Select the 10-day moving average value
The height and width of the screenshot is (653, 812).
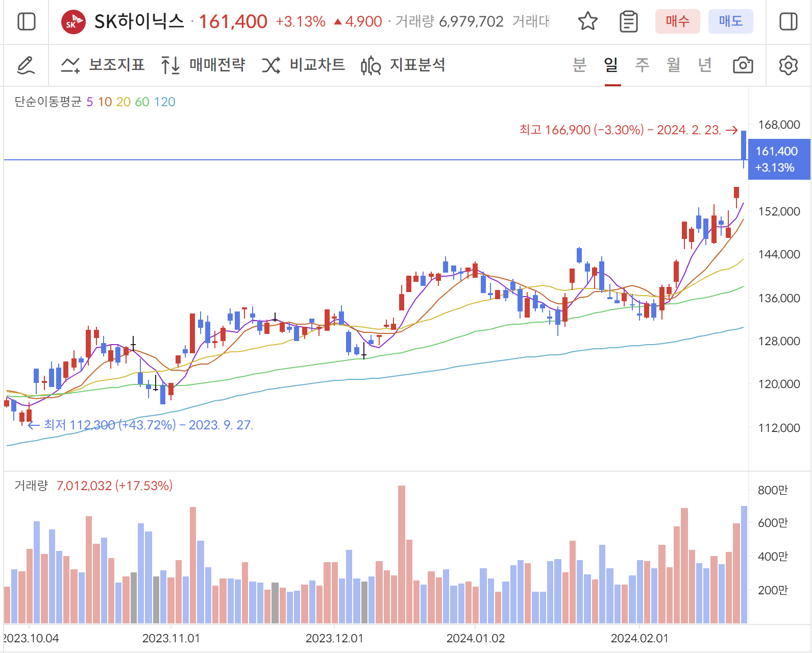click(105, 102)
